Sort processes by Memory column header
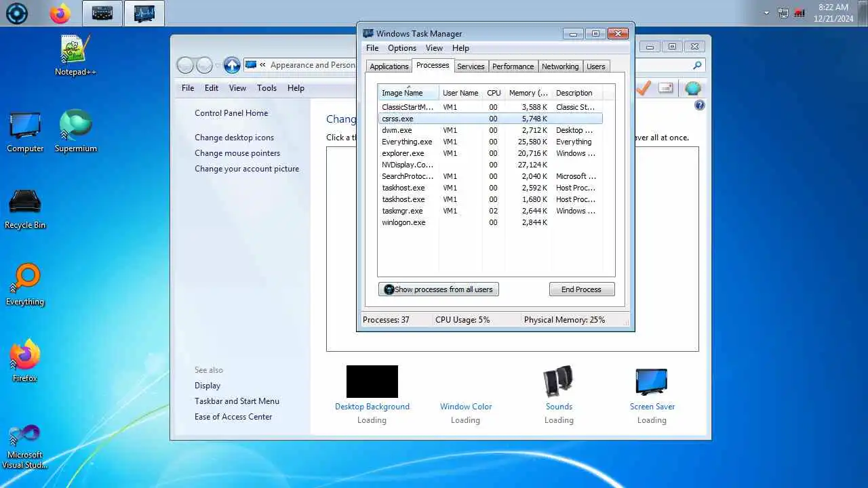Viewport: 868px width, 488px height. (528, 93)
